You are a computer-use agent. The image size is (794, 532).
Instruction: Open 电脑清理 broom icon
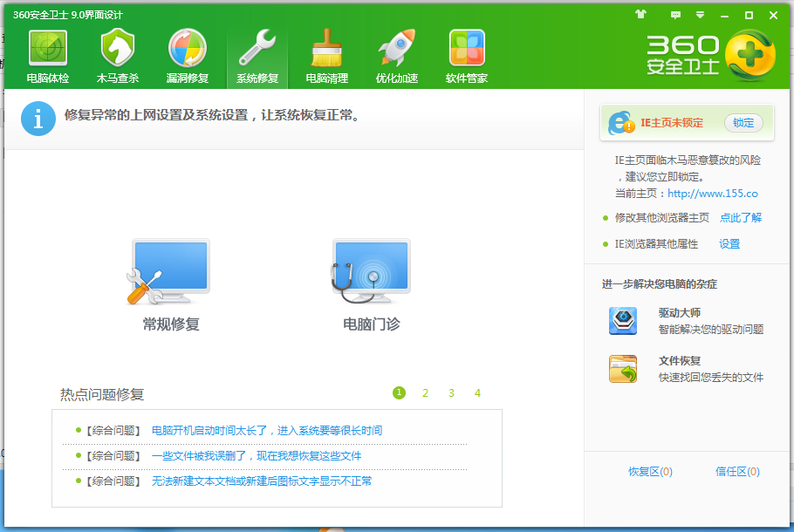326,48
